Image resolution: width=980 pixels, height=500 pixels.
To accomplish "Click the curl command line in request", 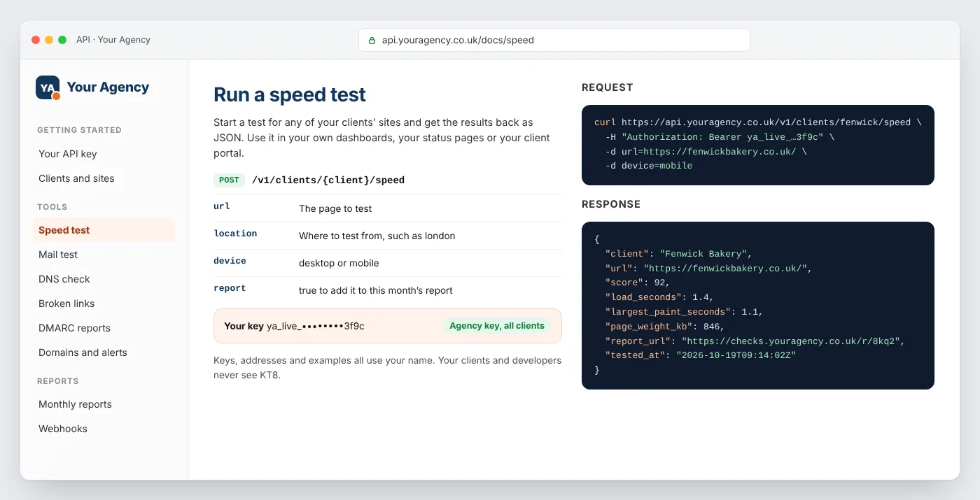I will coord(758,122).
